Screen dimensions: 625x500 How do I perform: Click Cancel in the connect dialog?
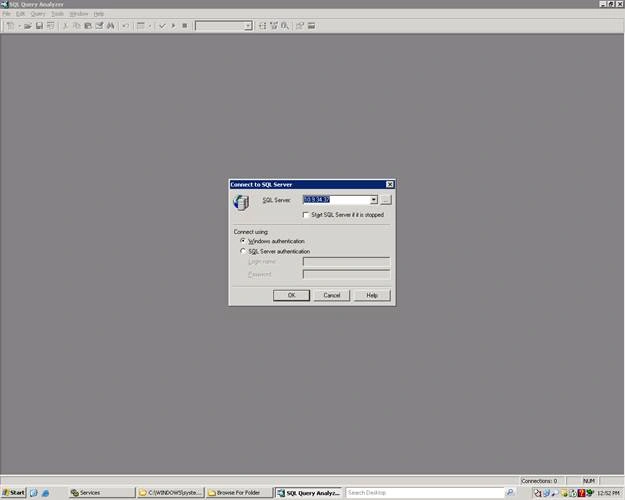click(x=332, y=295)
